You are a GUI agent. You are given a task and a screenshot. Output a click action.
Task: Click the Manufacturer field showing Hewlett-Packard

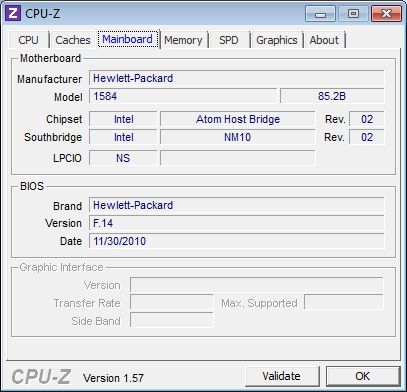[x=237, y=78]
